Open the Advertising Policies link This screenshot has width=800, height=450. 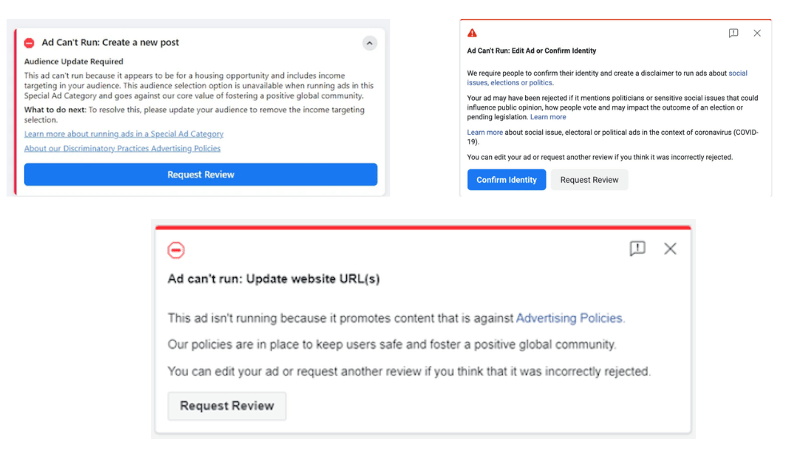click(x=570, y=318)
